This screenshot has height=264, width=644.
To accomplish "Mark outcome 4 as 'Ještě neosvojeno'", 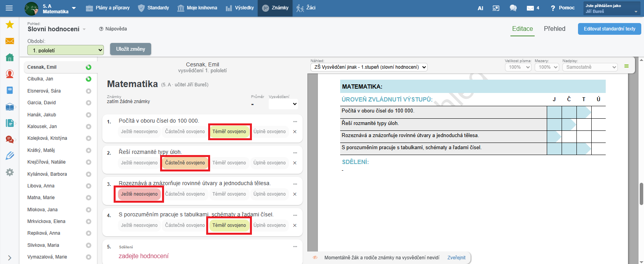I will point(139,225).
